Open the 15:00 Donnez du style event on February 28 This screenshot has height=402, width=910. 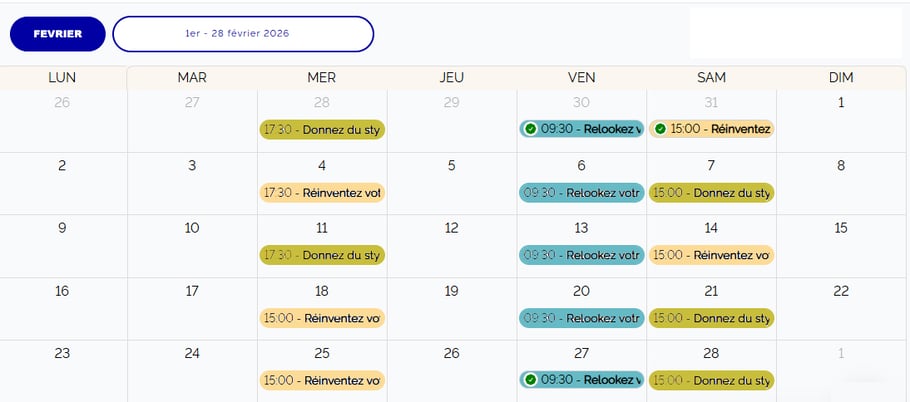711,380
